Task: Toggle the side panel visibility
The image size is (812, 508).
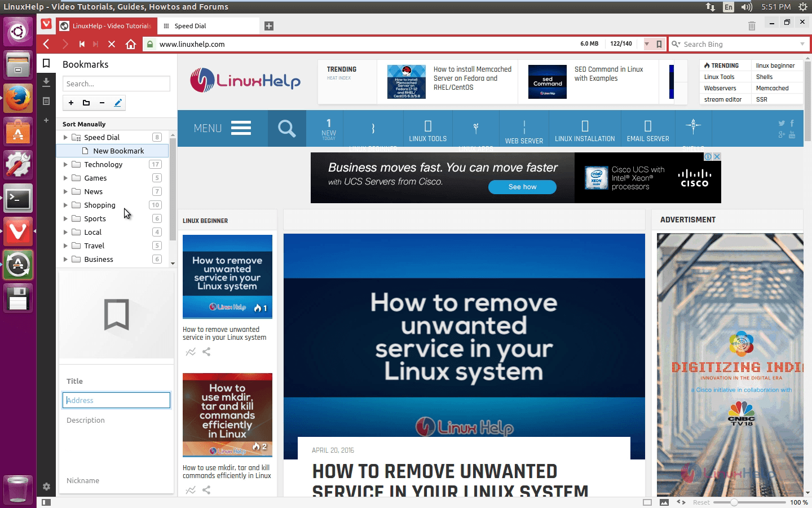Action: tap(46, 502)
